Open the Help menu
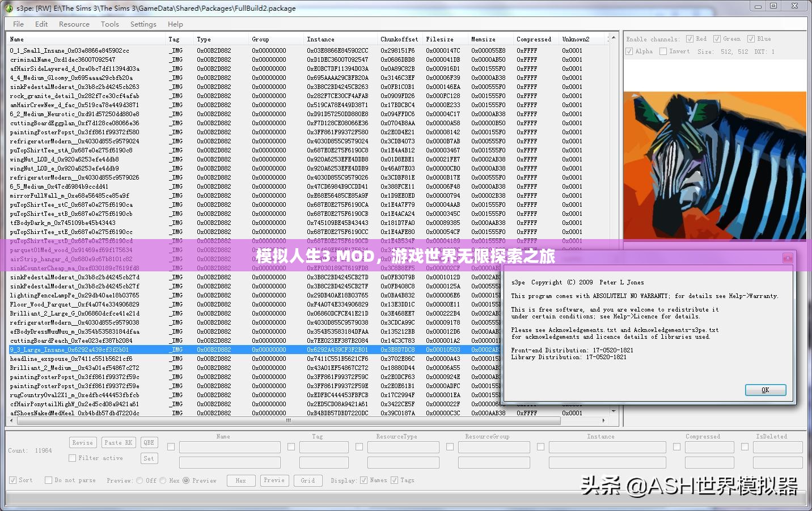The width and height of the screenshot is (812, 511). click(175, 24)
